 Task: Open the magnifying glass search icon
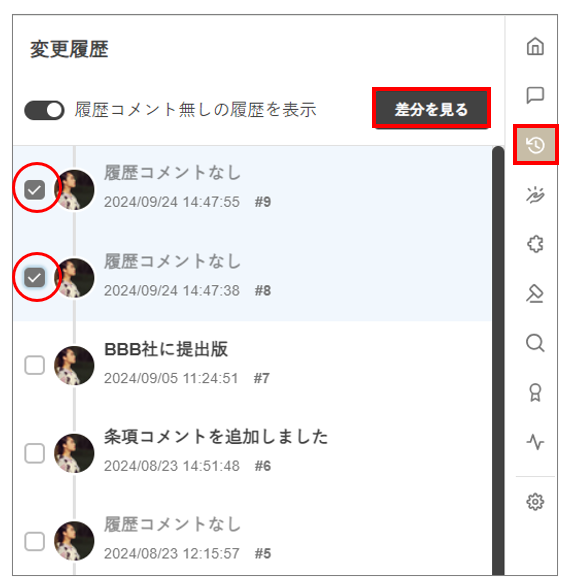click(535, 343)
